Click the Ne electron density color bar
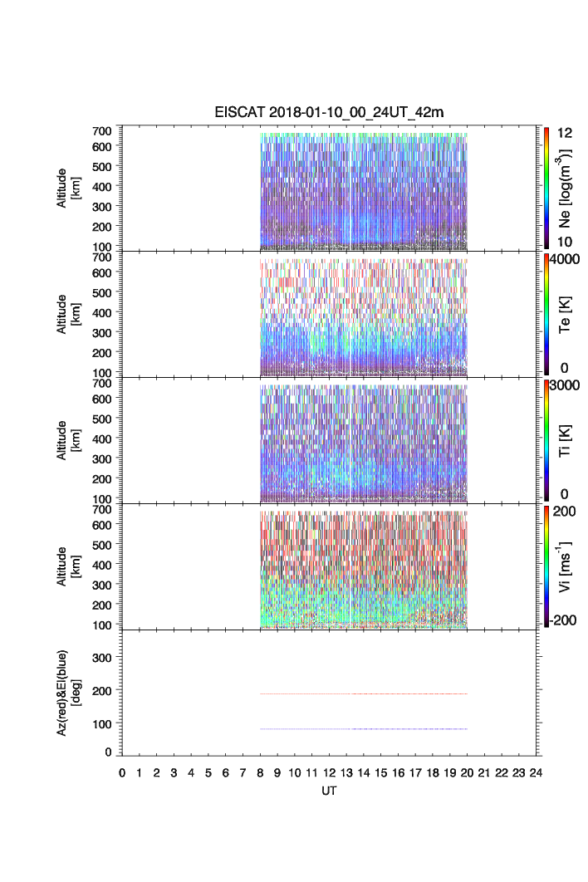This screenshot has width=588, height=882. 546,188
